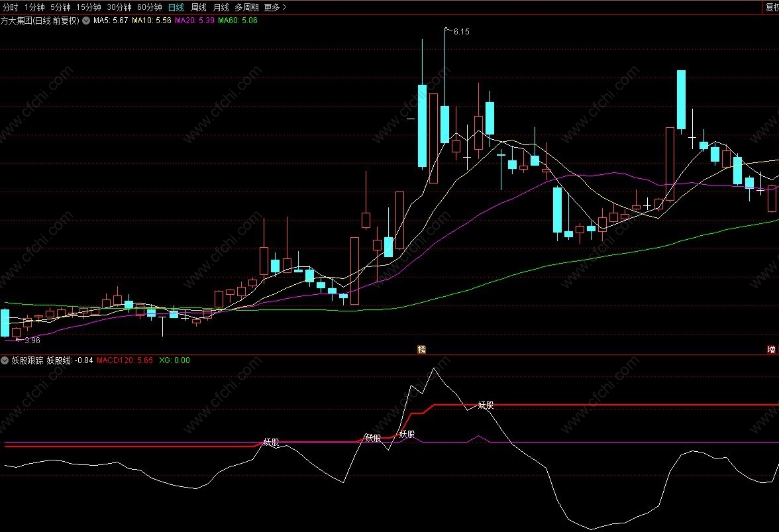
Task: Click the 妖股 signal on upper red line
Action: coord(486,405)
